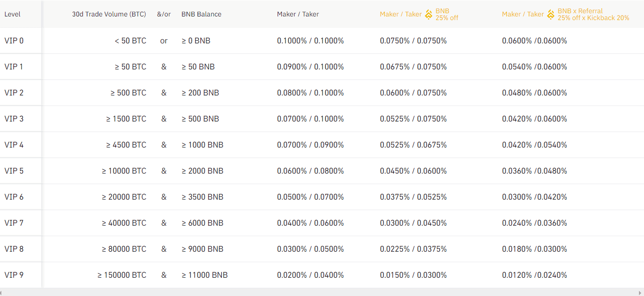Viewport: 644px width, 296px height.
Task: Click the 'or' condition in VIP 0 row
Action: (164, 41)
